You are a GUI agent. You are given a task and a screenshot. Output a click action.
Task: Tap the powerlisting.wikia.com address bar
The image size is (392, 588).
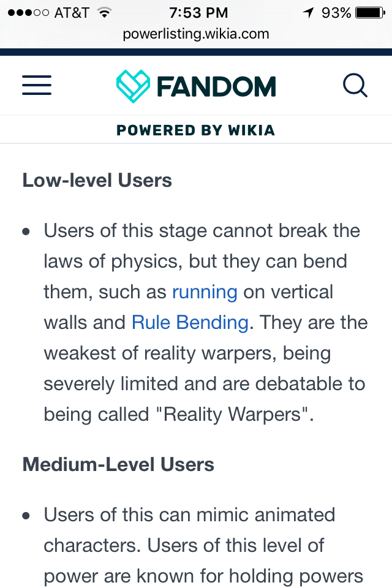(x=196, y=34)
